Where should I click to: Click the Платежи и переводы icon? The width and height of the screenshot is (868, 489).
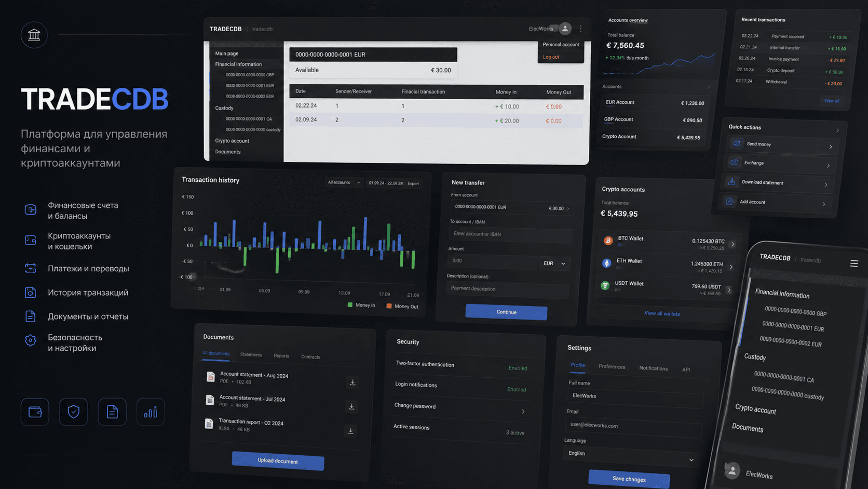coord(31,268)
